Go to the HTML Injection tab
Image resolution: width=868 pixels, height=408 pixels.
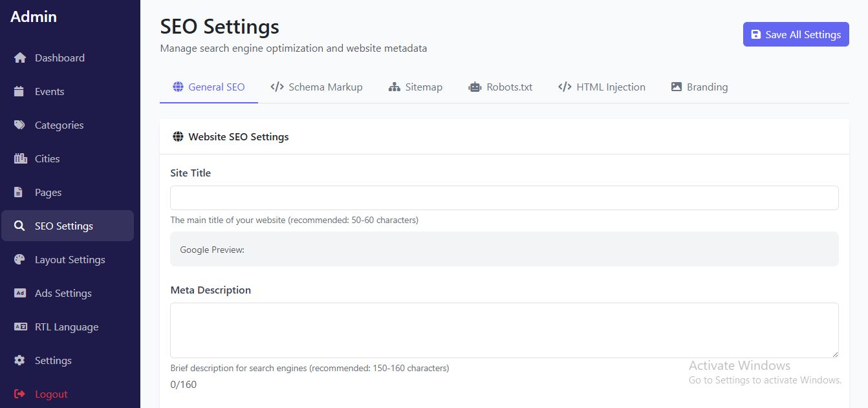602,87
